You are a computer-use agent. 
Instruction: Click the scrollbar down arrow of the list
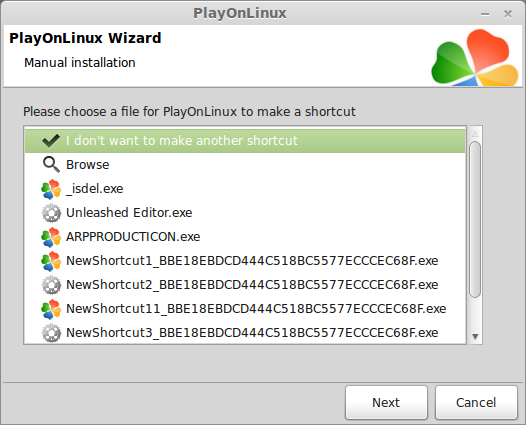tap(475, 336)
